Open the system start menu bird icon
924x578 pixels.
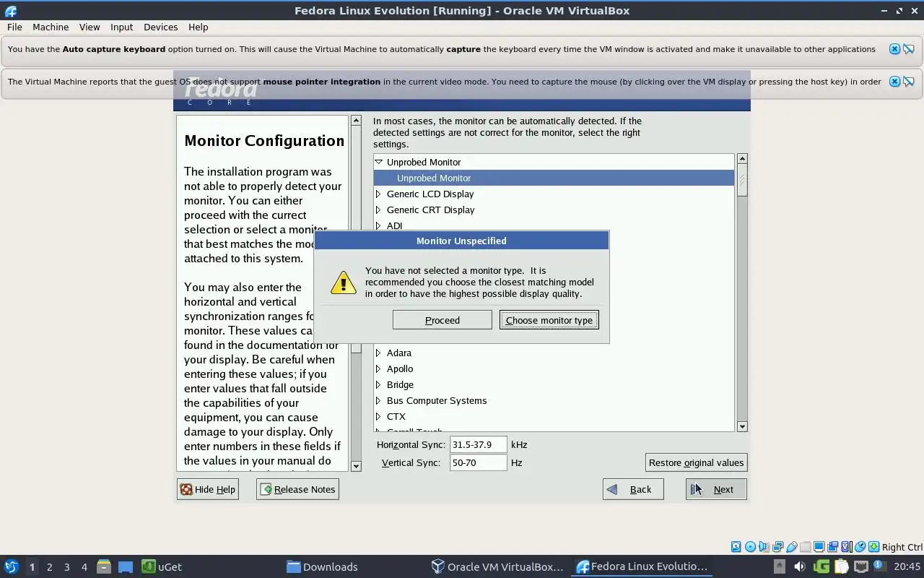coord(12,566)
